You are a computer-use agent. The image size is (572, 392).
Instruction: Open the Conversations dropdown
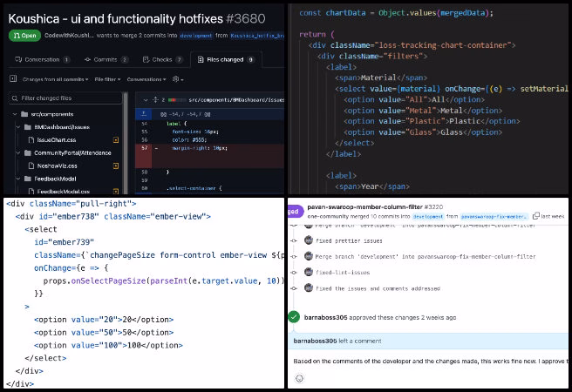click(146, 79)
